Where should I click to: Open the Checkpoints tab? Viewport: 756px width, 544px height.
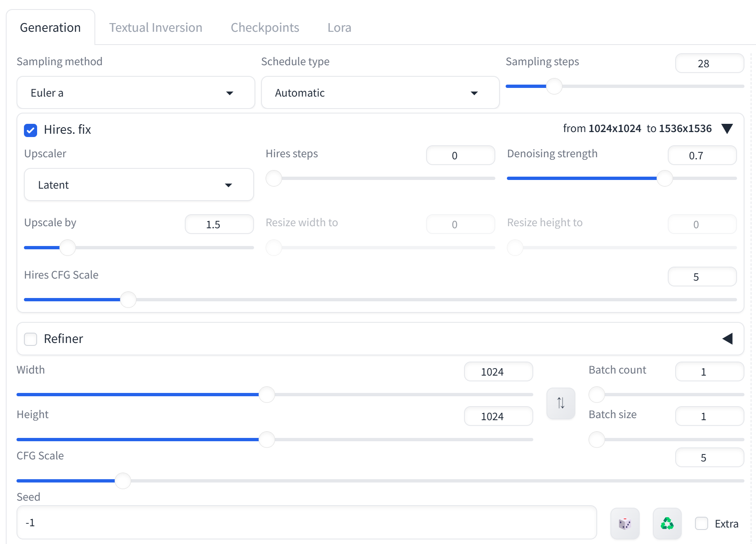265,28
